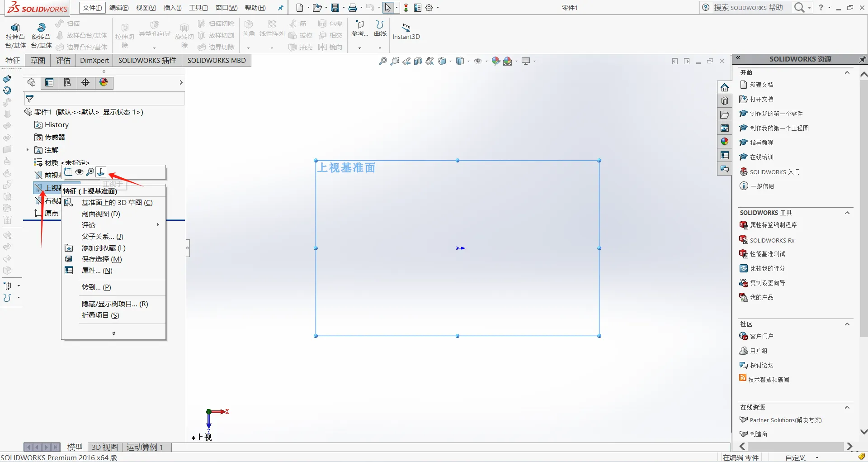This screenshot has width=868, height=462.
Task: Collapse the 社区 section
Action: click(x=847, y=324)
